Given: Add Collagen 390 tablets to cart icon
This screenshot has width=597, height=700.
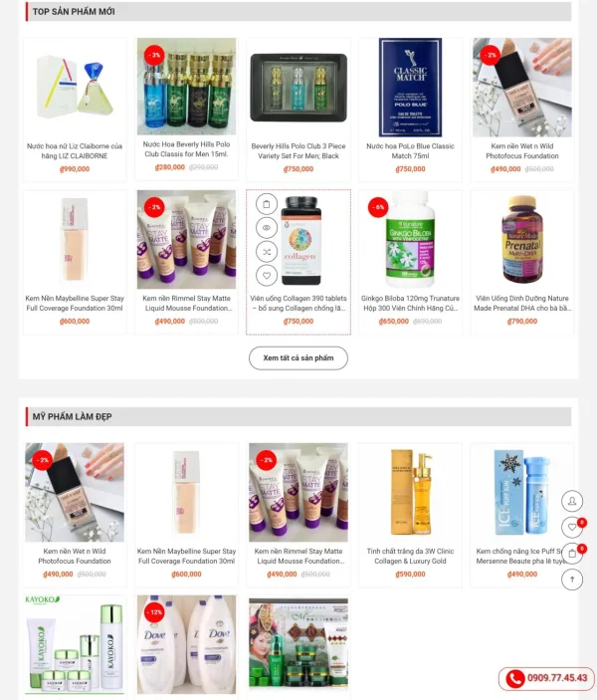Looking at the screenshot, I should click(x=267, y=204).
